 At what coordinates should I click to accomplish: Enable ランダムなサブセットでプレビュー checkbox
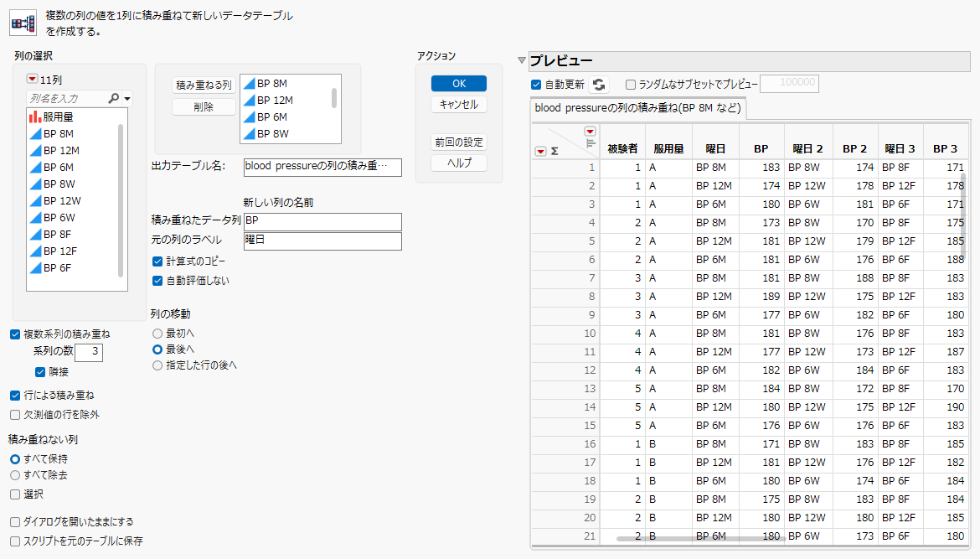(631, 85)
